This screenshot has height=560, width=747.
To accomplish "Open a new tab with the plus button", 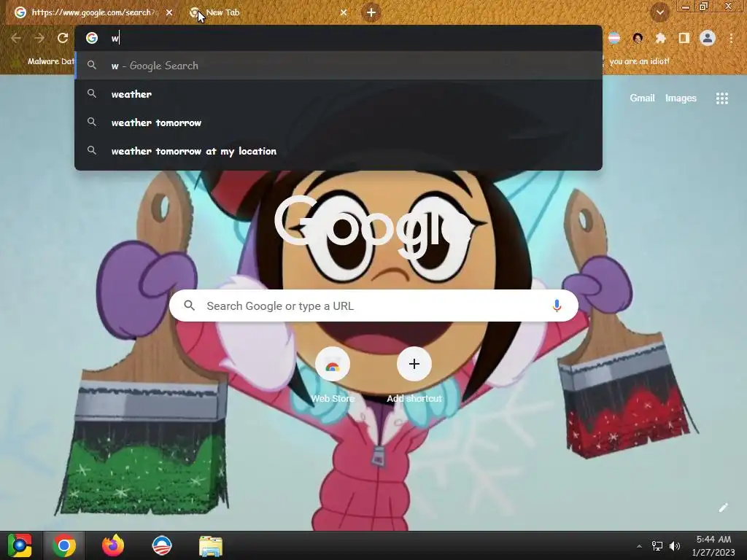I will pyautogui.click(x=371, y=12).
